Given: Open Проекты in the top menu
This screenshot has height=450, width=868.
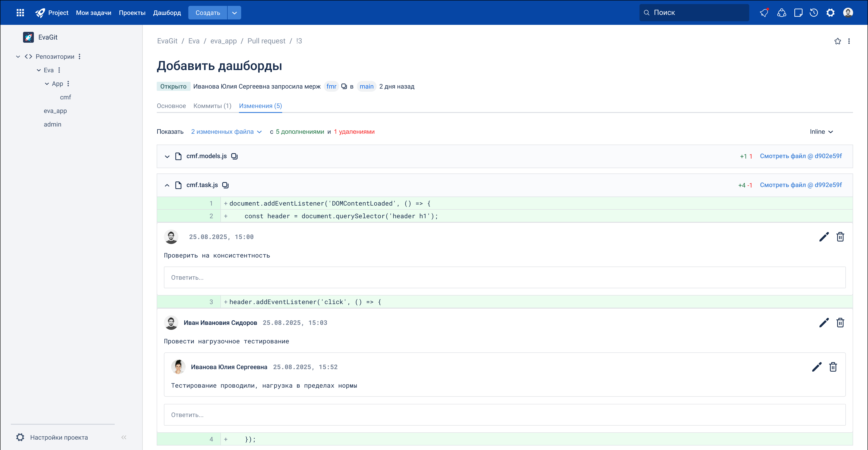Looking at the screenshot, I should tap(132, 13).
